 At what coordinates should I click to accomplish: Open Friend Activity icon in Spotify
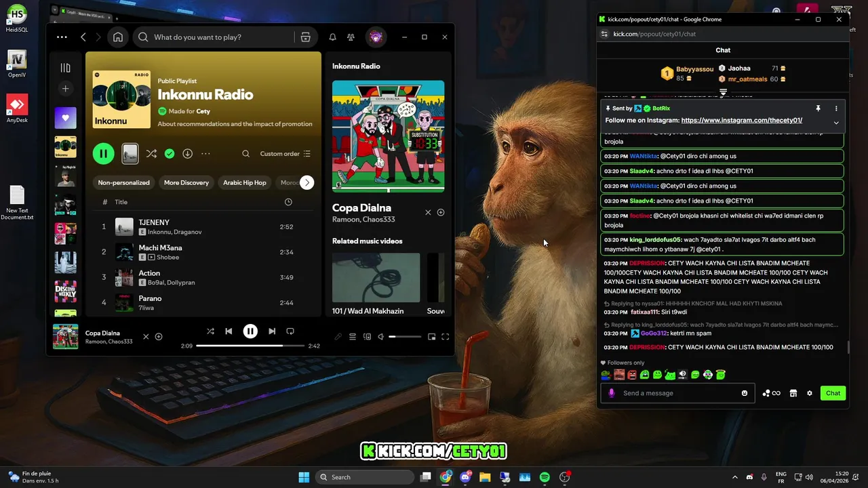pyautogui.click(x=351, y=37)
